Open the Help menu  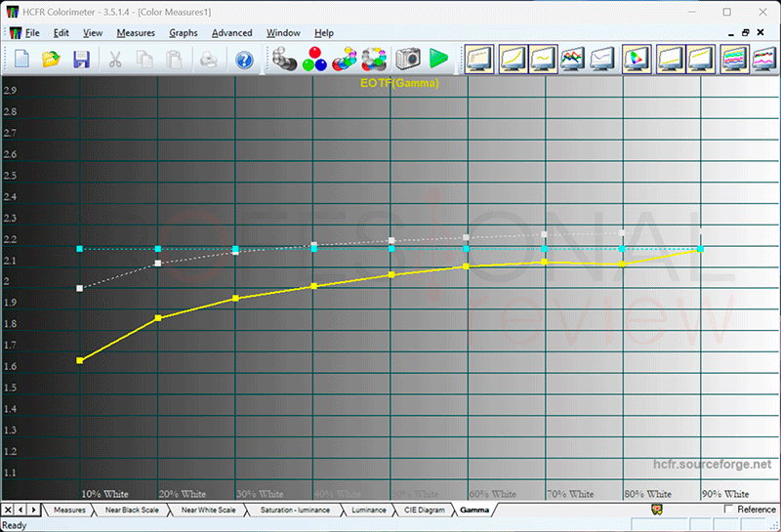(324, 33)
